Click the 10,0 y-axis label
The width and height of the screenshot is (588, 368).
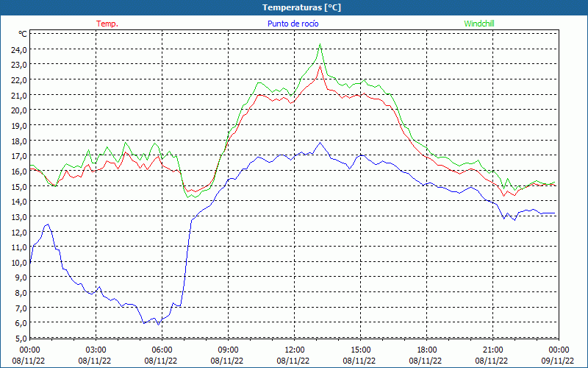[19, 263]
